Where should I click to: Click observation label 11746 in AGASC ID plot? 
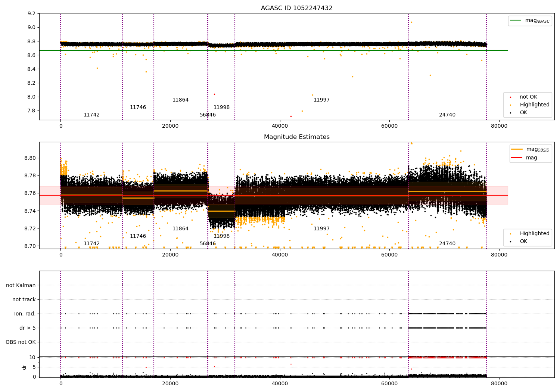coord(138,108)
